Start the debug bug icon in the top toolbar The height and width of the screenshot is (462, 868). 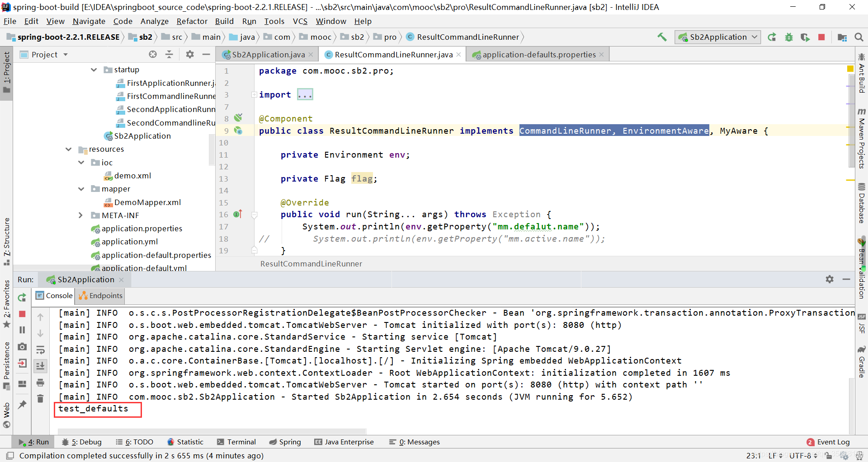pos(789,37)
